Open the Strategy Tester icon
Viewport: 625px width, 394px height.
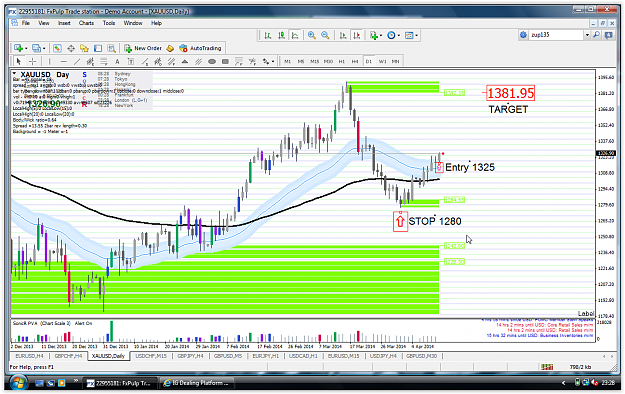pyautogui.click(x=112, y=48)
